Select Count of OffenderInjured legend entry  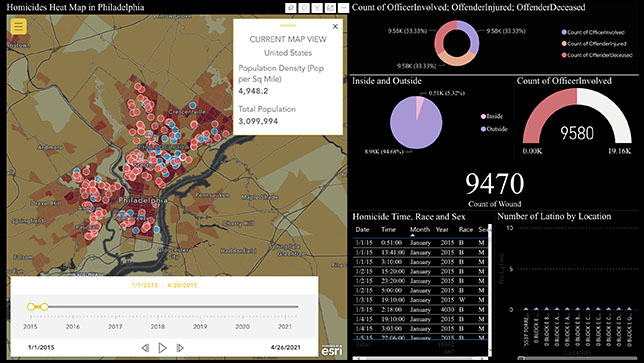(x=594, y=44)
